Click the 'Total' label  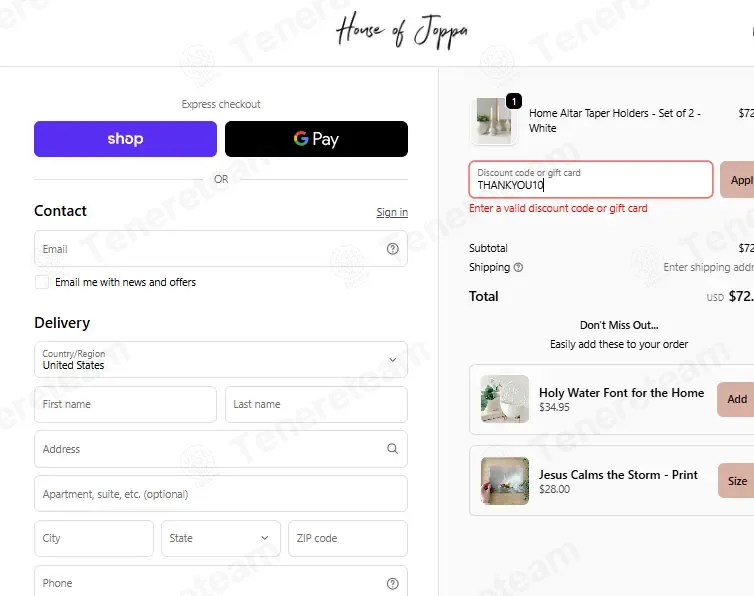(x=484, y=296)
